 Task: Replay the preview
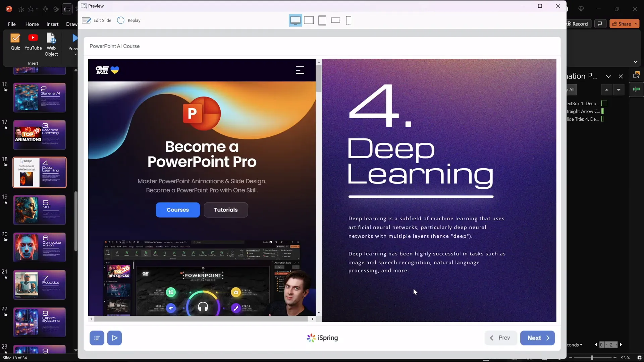pos(129,20)
